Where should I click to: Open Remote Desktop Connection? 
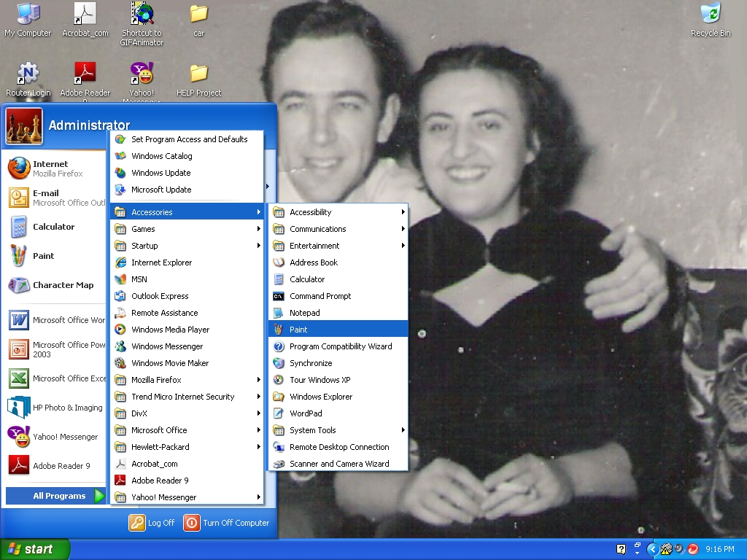[338, 447]
